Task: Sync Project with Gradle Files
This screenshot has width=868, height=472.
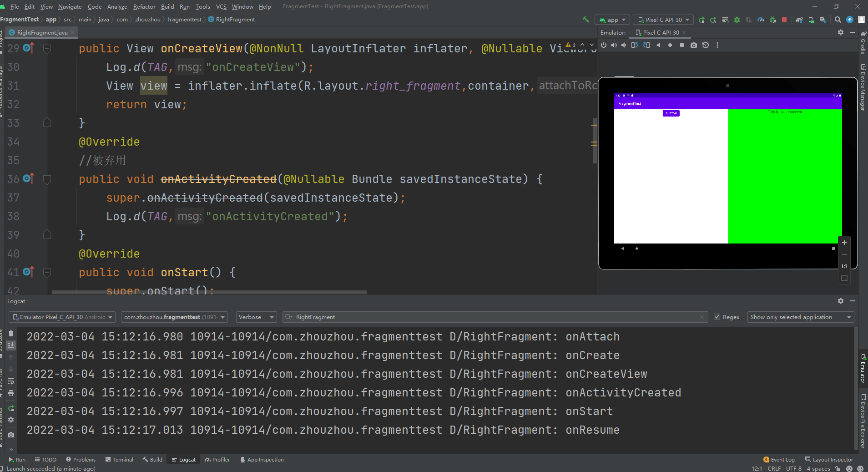Action: (799, 20)
